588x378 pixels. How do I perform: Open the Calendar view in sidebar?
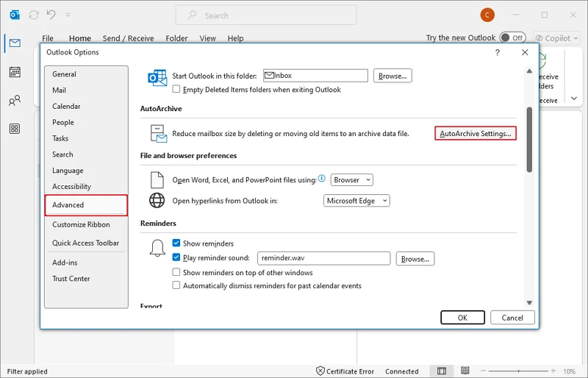click(x=15, y=71)
